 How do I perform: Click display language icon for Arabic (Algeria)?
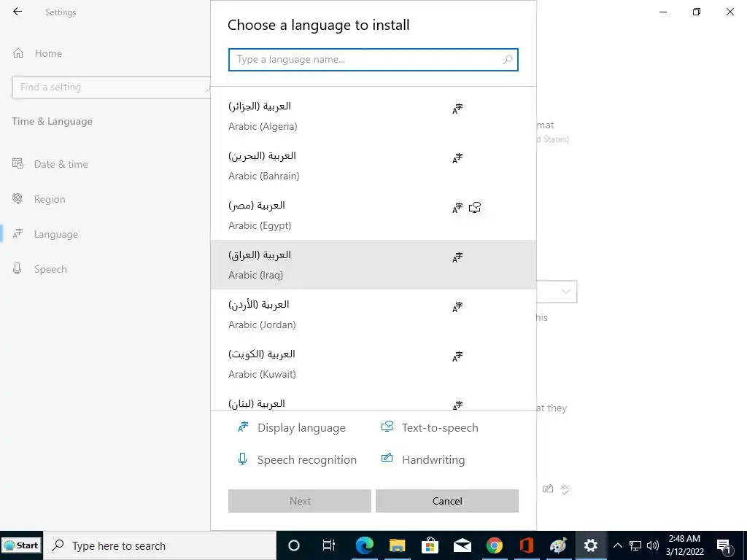pos(457,109)
